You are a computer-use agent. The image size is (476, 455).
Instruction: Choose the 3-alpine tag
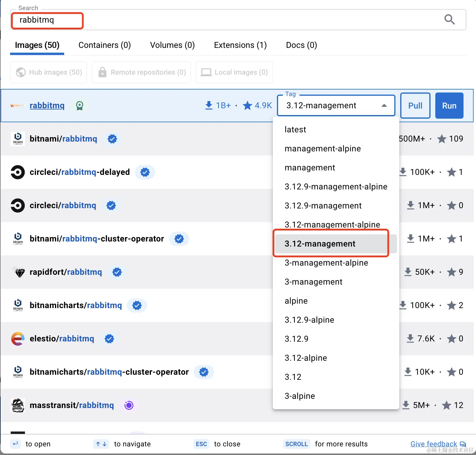point(336,396)
